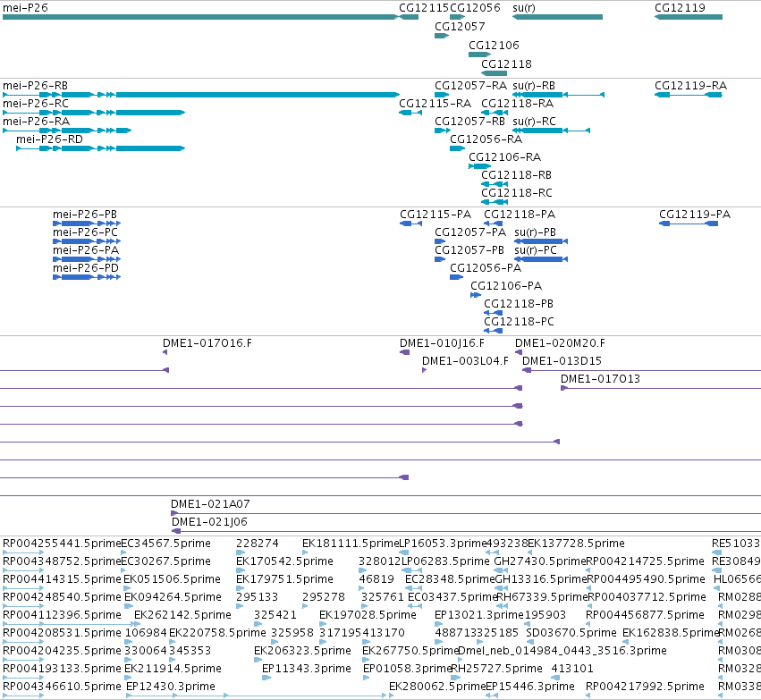Screen dimensions: 761x700
Task: Click EST EC34567.5prime
Action: click(166, 544)
